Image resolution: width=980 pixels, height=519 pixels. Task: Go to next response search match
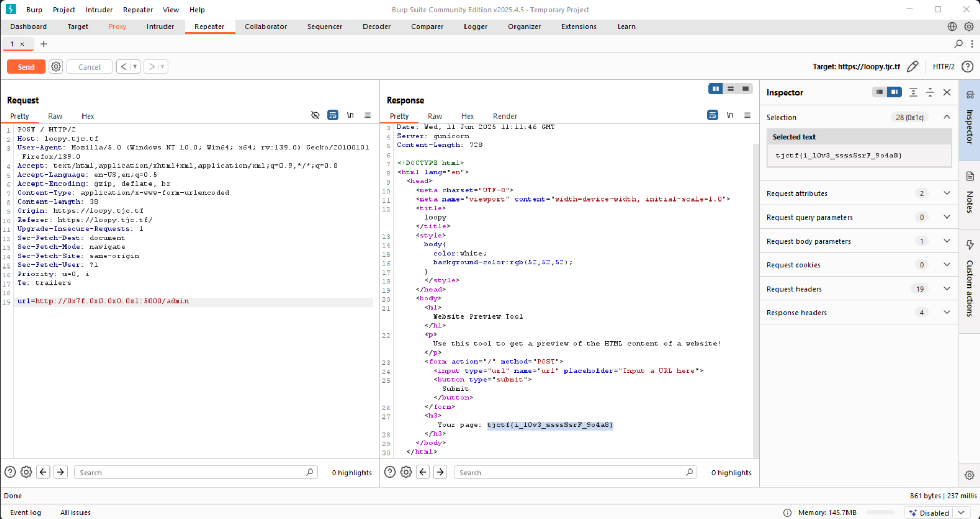coord(440,472)
